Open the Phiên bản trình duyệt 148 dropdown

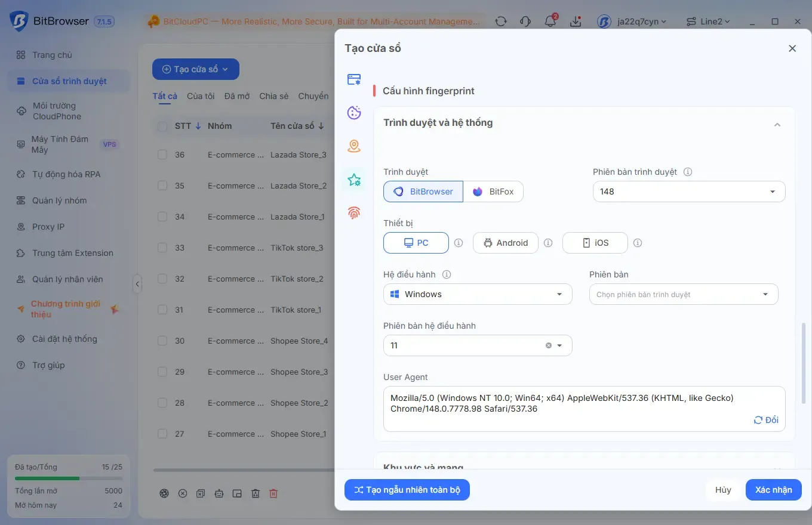click(x=689, y=192)
